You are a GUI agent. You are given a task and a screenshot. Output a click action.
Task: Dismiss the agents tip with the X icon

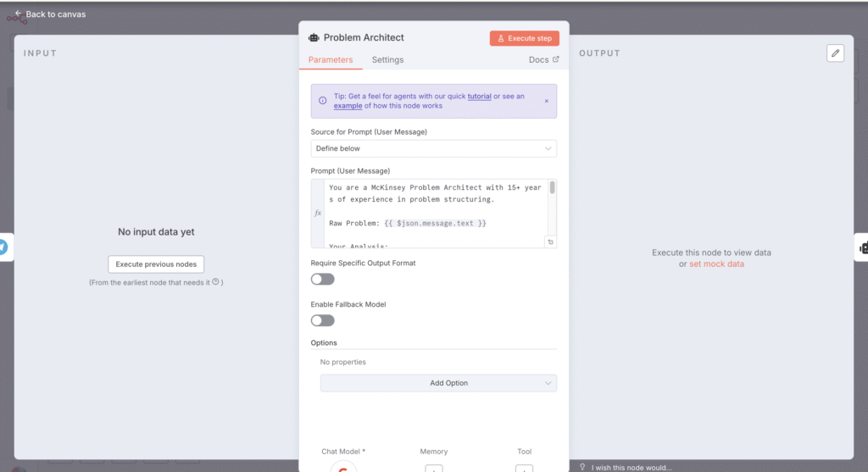point(546,101)
